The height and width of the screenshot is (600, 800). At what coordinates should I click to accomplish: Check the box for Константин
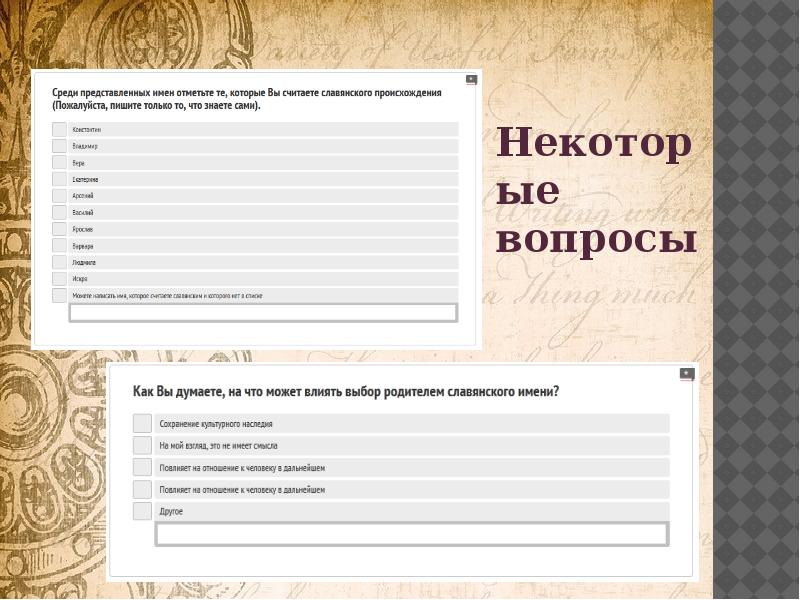click(x=58, y=129)
